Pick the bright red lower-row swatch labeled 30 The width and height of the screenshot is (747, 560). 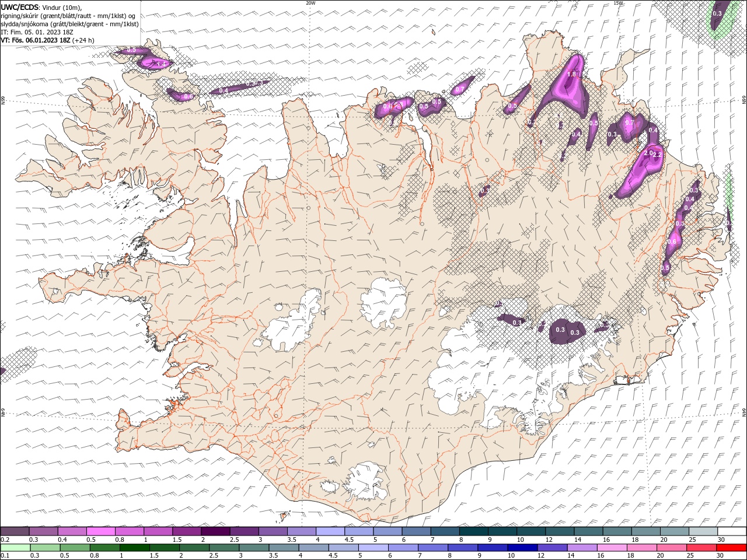[732, 548]
